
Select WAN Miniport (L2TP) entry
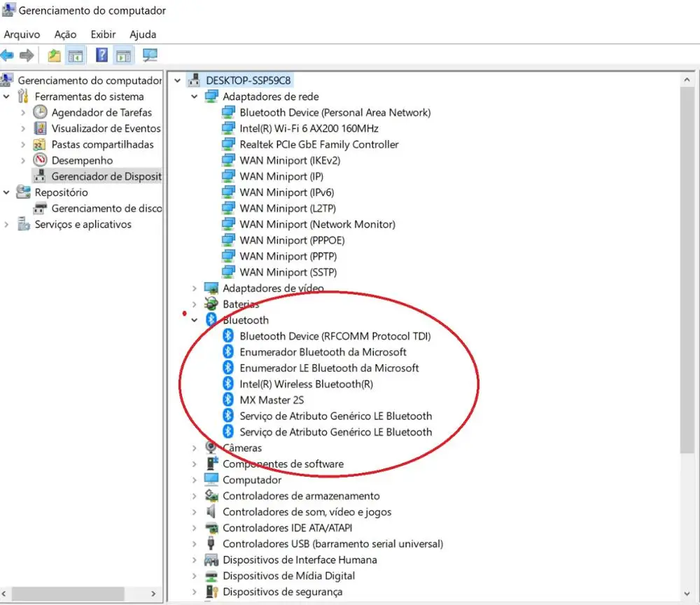(x=288, y=208)
